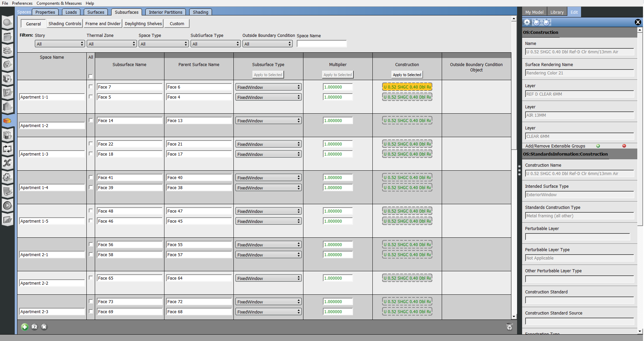The height and width of the screenshot is (341, 644).
Task: Go to Run Simulation play icon
Action: (x=7, y=206)
